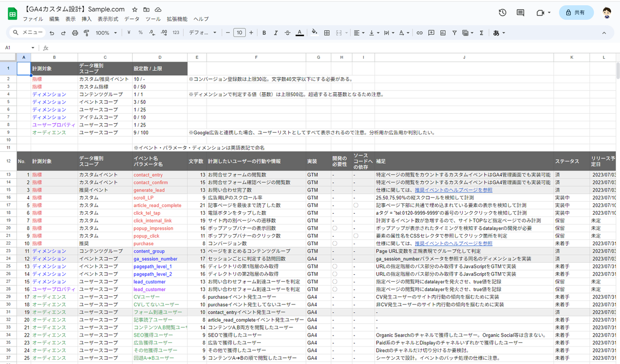
Task: Toggle italic formatting
Action: pos(276,33)
